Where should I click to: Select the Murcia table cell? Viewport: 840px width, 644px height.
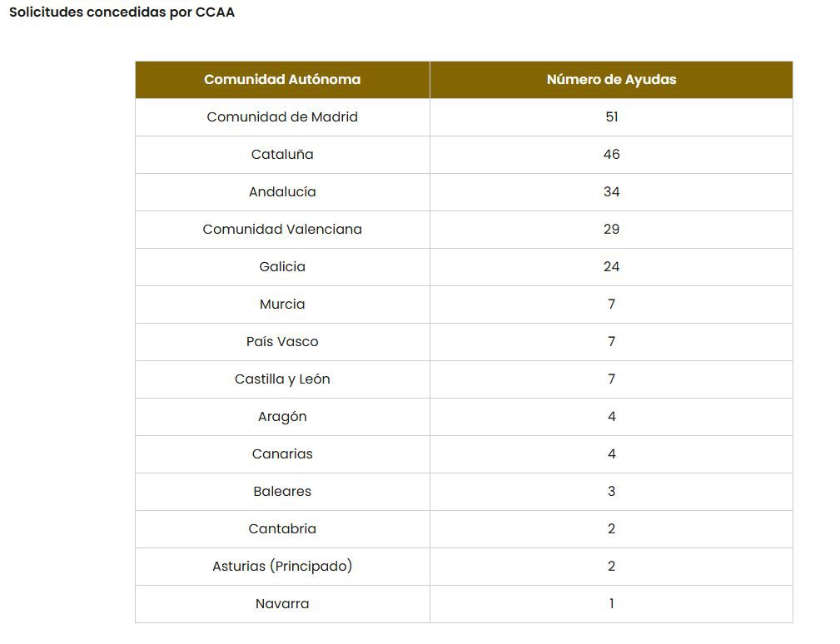pos(282,305)
